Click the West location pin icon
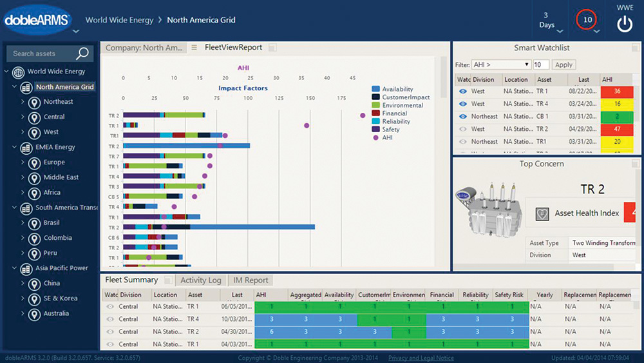Screen dimensions: 644x363 click(34, 133)
